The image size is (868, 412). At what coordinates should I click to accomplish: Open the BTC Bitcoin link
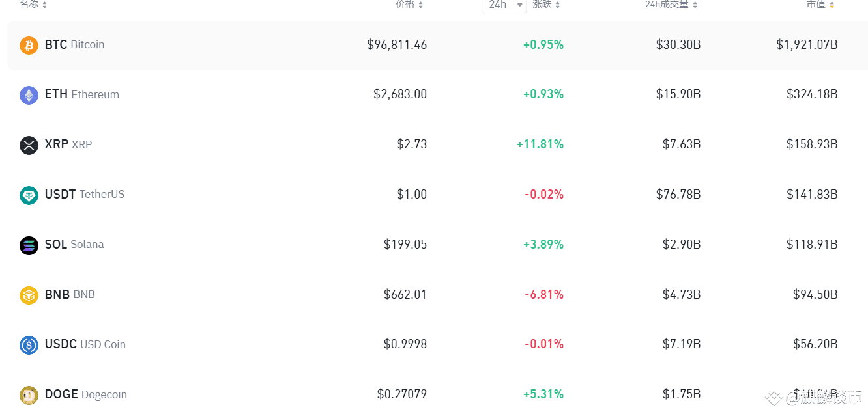[x=74, y=45]
